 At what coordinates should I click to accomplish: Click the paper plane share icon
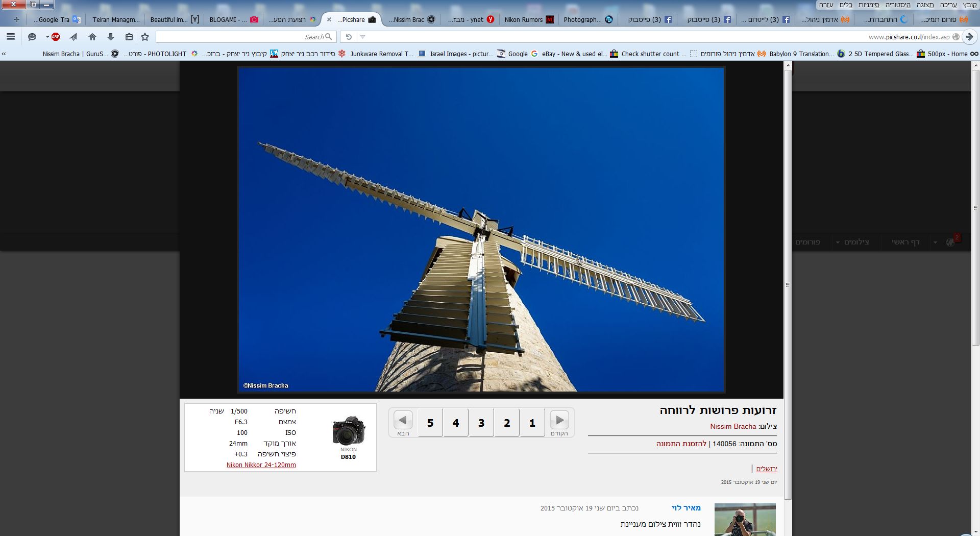point(73,37)
